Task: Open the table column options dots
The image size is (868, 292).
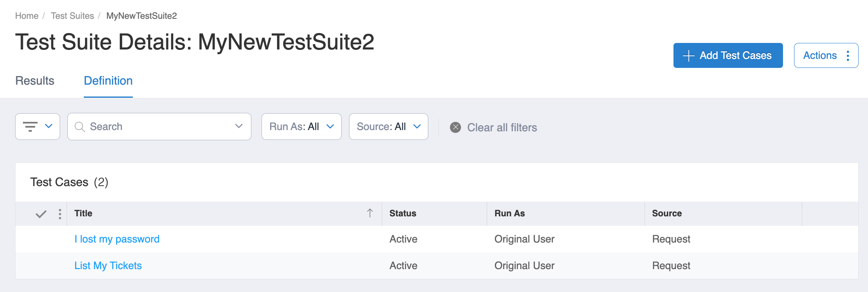Action: [x=60, y=214]
